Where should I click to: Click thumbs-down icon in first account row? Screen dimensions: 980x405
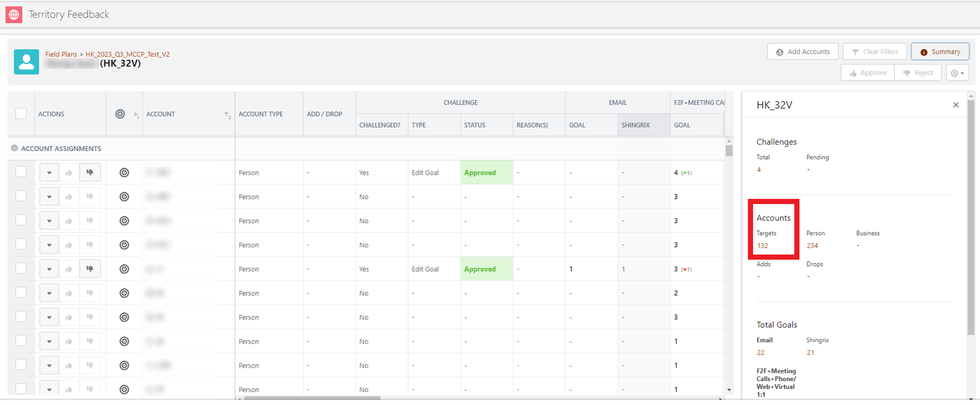point(90,173)
